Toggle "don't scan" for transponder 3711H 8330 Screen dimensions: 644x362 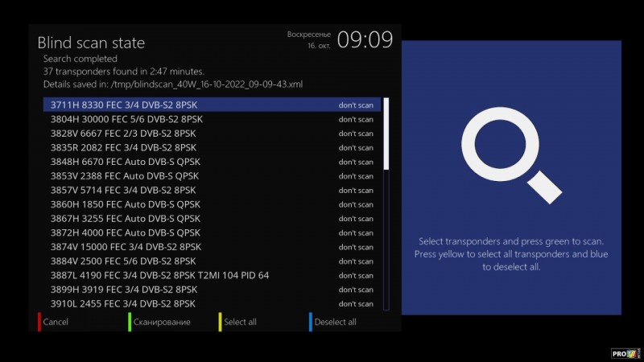click(355, 105)
